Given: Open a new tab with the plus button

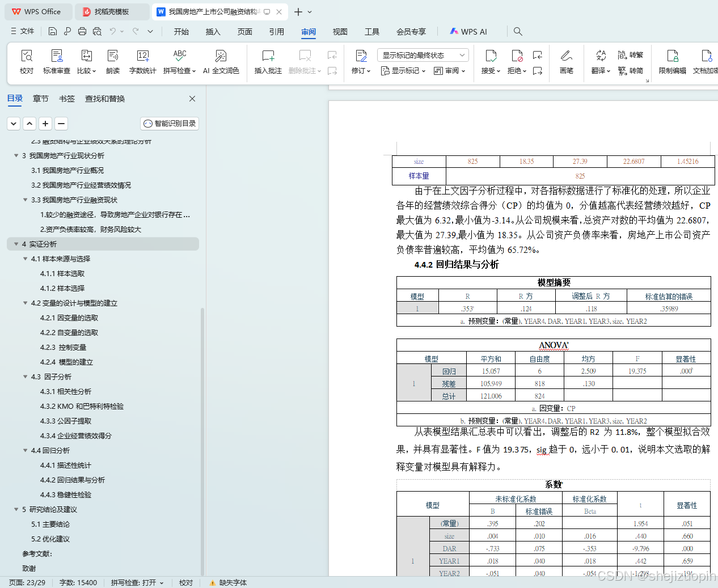Looking at the screenshot, I should (x=298, y=11).
